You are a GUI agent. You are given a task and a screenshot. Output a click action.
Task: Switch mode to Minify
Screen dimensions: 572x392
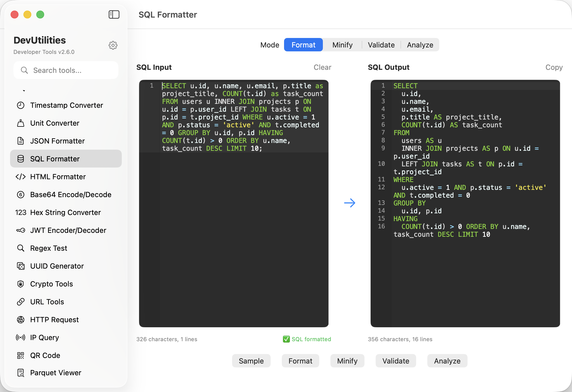click(x=342, y=45)
